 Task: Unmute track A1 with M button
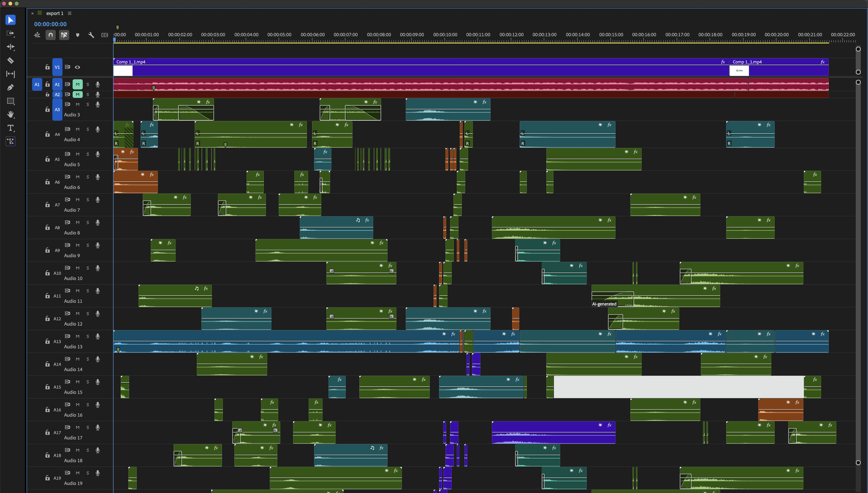[78, 84]
